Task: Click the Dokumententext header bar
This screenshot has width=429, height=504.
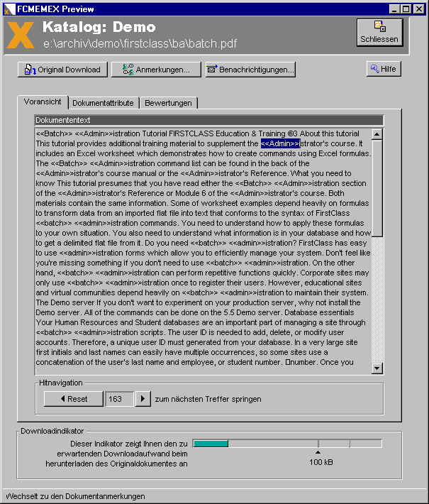Action: 209,120
